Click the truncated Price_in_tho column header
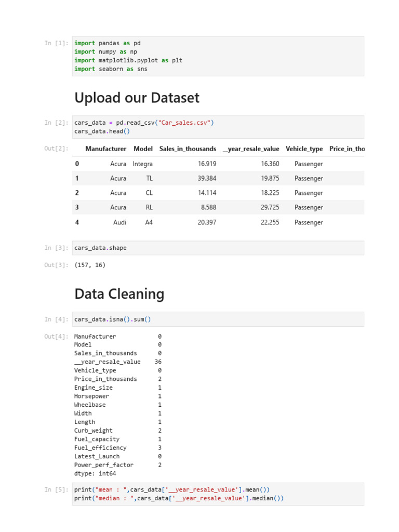Image resolution: width=399 pixels, height=532 pixels. pos(347,149)
